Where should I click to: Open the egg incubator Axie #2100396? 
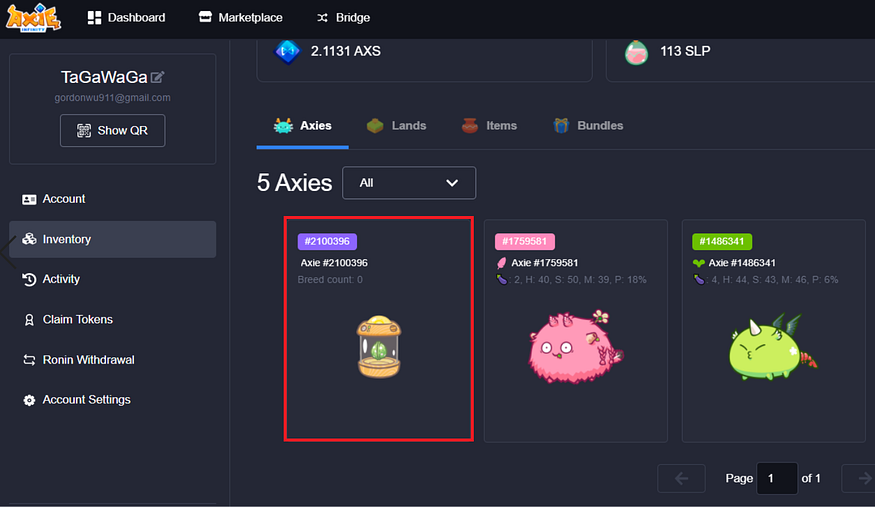coord(379,347)
